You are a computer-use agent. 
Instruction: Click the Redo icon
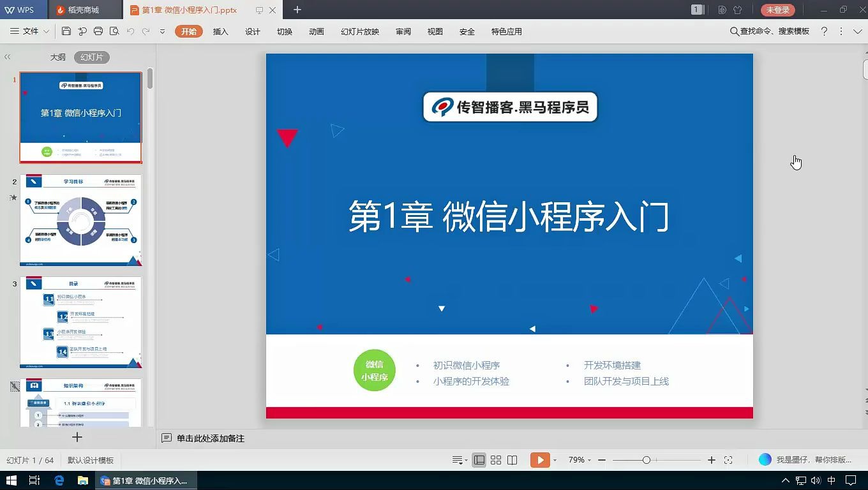(x=147, y=31)
